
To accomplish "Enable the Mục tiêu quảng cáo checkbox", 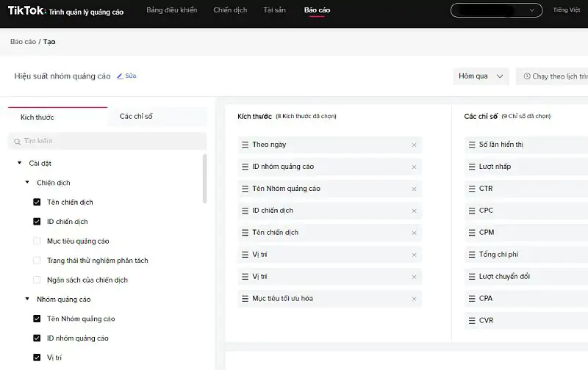I will tap(37, 241).
